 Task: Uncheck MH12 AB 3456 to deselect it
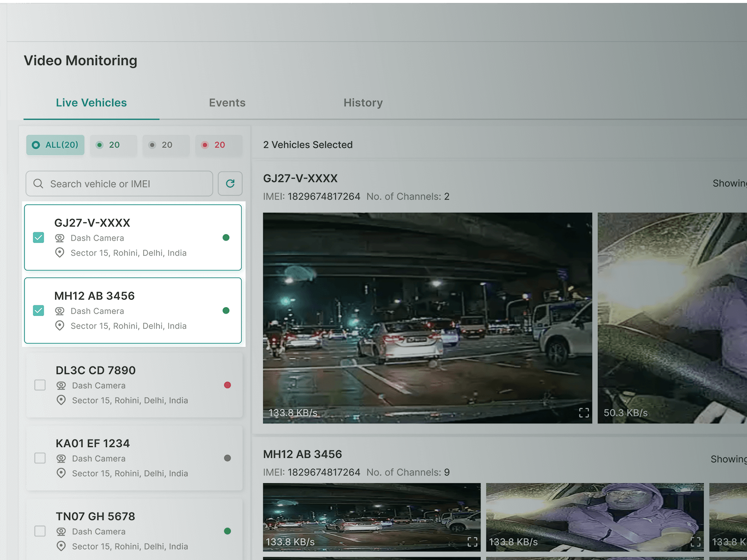pos(38,311)
